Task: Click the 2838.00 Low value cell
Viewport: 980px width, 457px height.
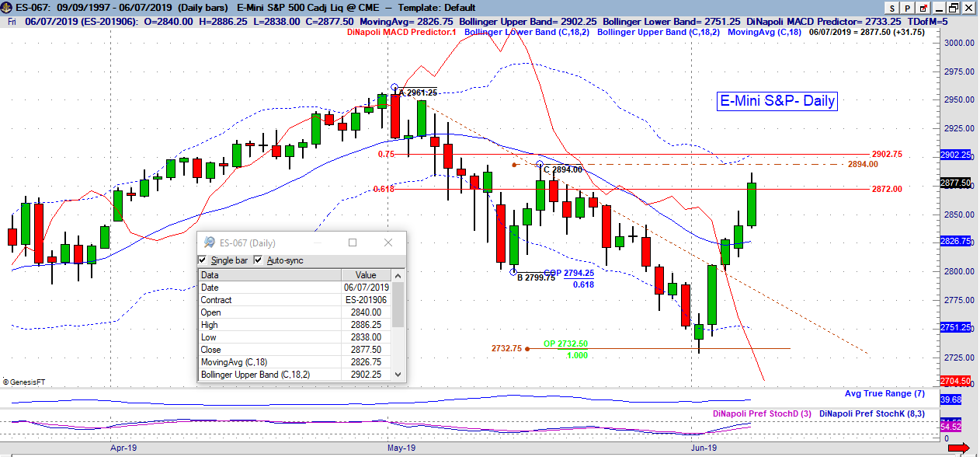Action: coord(366,337)
